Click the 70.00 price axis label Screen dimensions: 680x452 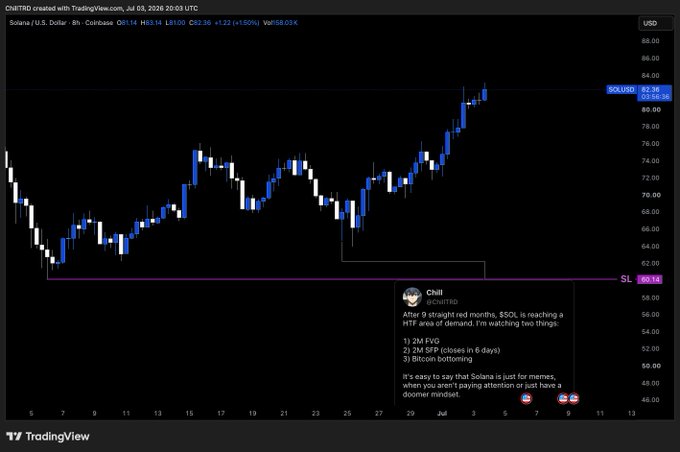tap(651, 195)
